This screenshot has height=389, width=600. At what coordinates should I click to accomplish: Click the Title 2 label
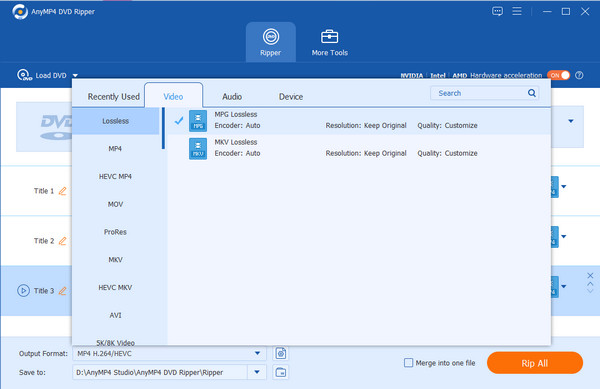[x=44, y=241]
